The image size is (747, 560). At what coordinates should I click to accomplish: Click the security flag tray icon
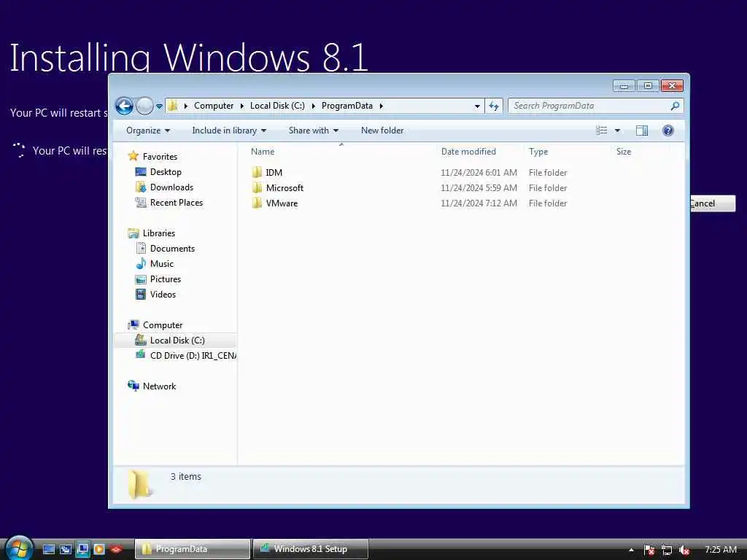(x=649, y=550)
